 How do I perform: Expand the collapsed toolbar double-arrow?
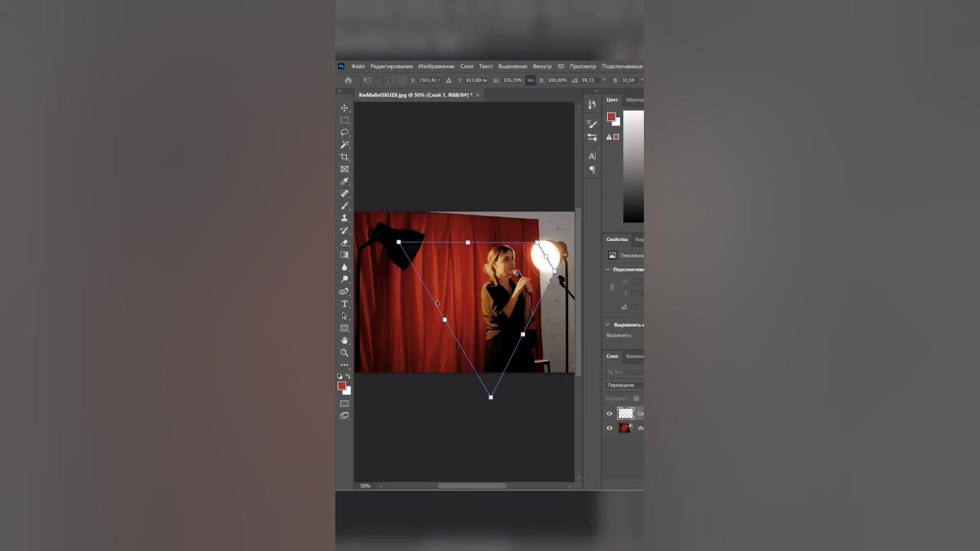tap(340, 91)
